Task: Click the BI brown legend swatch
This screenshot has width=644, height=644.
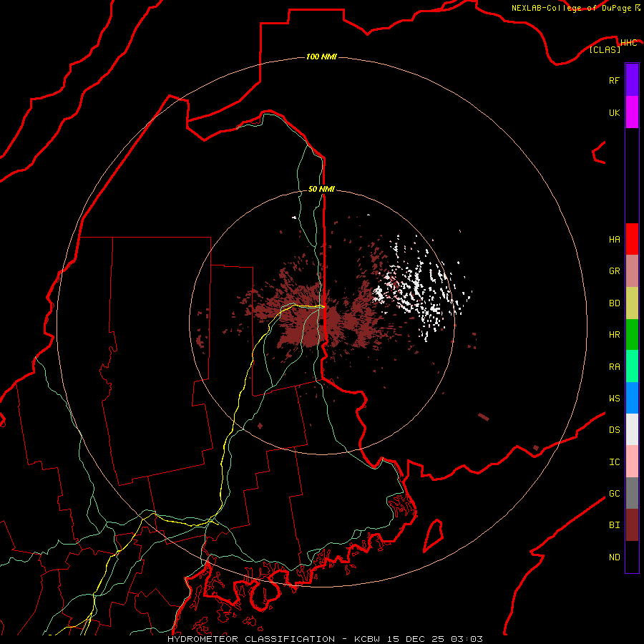Action: (632, 525)
